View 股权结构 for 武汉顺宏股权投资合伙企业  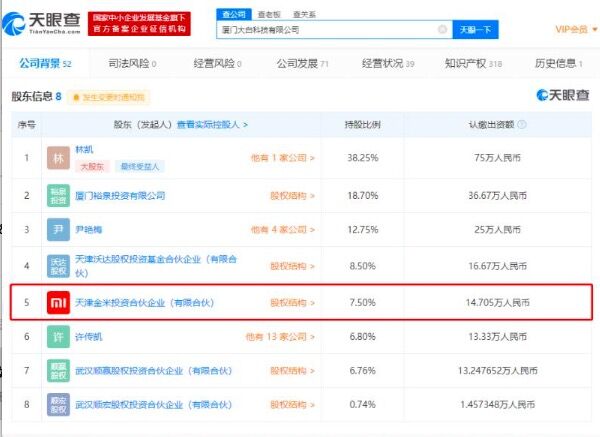click(292, 404)
